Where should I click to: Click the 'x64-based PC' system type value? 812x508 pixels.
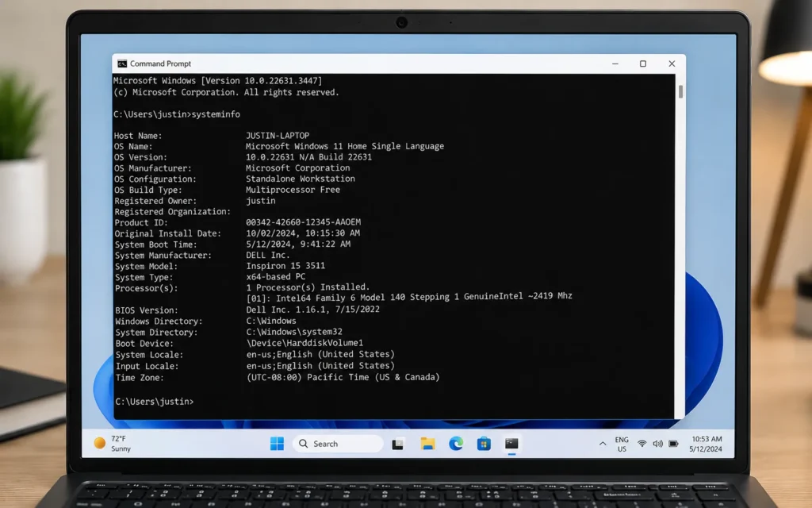[276, 277]
